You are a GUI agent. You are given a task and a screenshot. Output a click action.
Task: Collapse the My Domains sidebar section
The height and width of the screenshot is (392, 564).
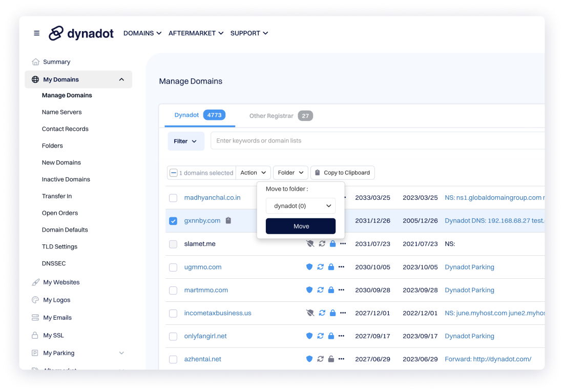point(121,79)
